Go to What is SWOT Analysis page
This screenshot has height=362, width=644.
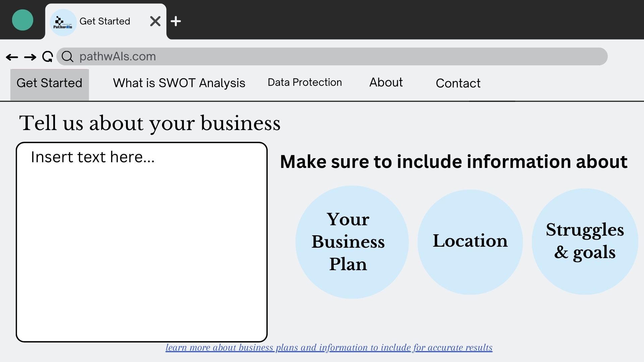(179, 83)
